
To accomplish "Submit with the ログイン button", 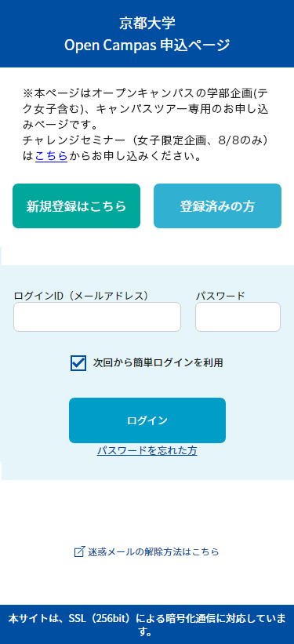I will click(x=147, y=420).
